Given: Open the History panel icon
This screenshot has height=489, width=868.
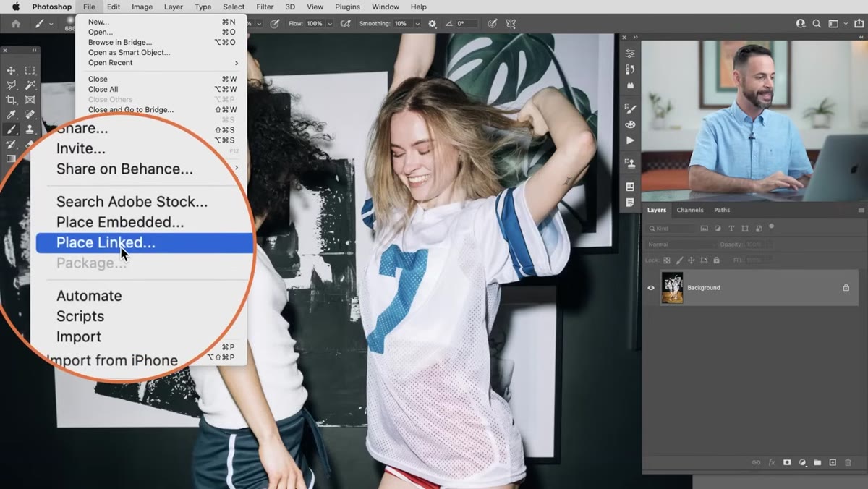Looking at the screenshot, I should pos(630,69).
